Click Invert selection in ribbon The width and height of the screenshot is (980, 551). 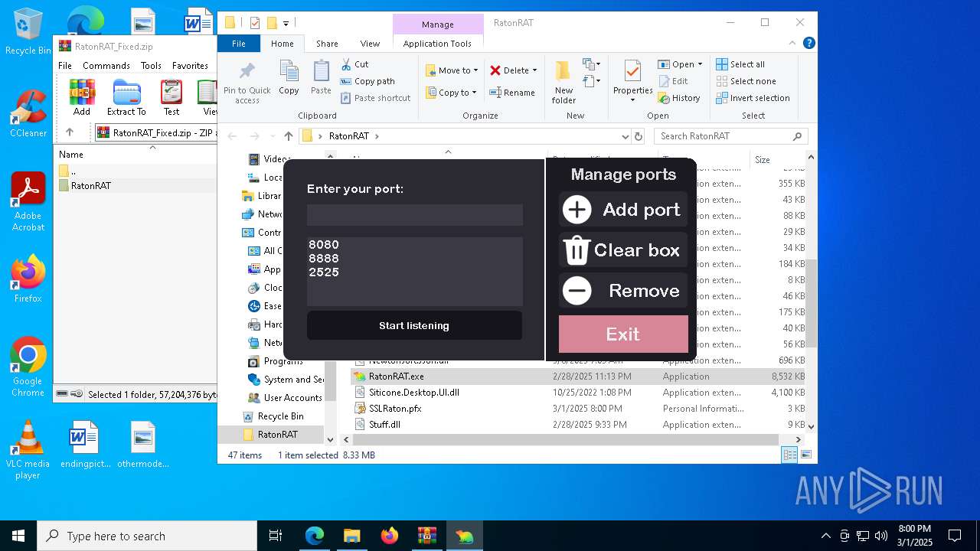pyautogui.click(x=753, y=98)
